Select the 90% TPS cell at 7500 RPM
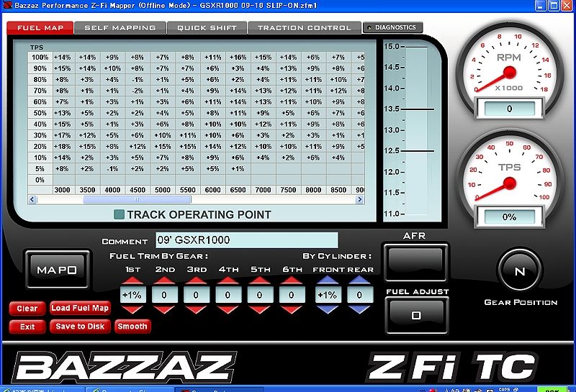The image size is (576, 392). [288, 68]
